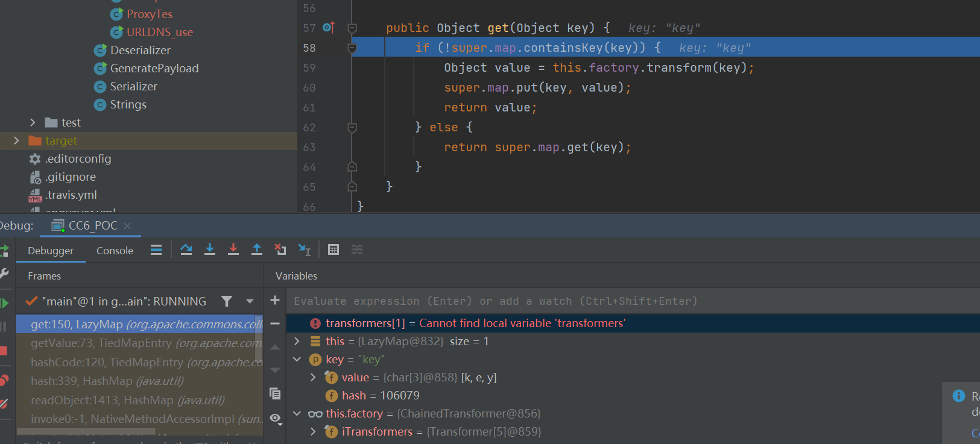Toggle Mute Breakpoints in the debug sidebar
This screenshot has height=444, width=980.
click(4, 404)
